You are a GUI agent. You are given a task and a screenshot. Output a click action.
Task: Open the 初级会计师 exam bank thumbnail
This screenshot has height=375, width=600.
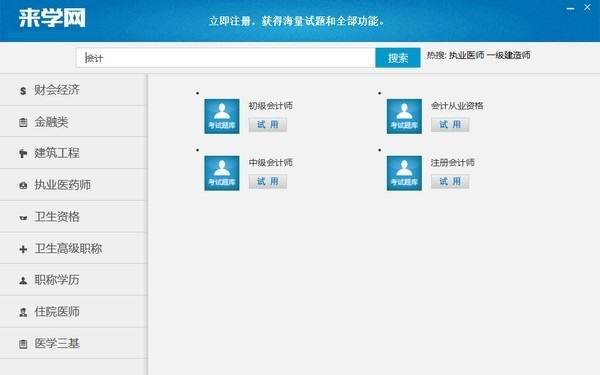click(x=222, y=116)
